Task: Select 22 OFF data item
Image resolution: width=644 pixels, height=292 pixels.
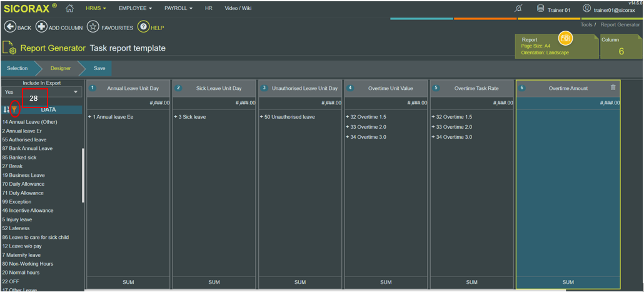Action: 11,281
